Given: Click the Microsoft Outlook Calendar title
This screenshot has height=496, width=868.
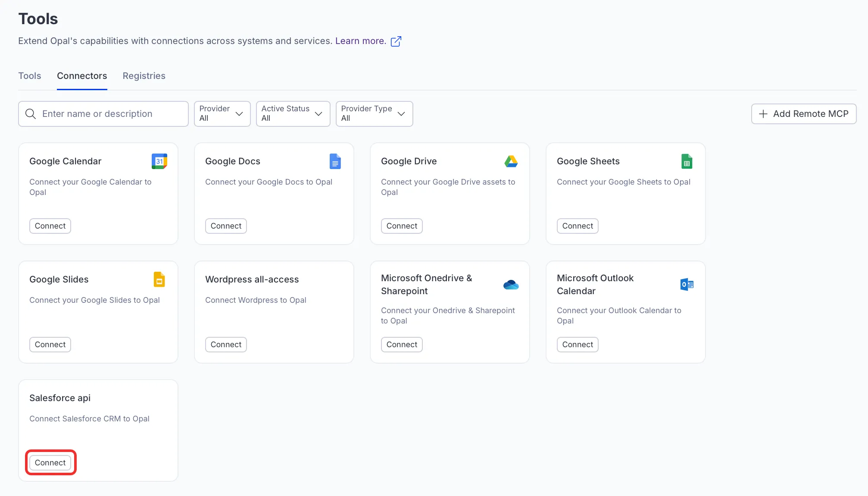Looking at the screenshot, I should (595, 285).
